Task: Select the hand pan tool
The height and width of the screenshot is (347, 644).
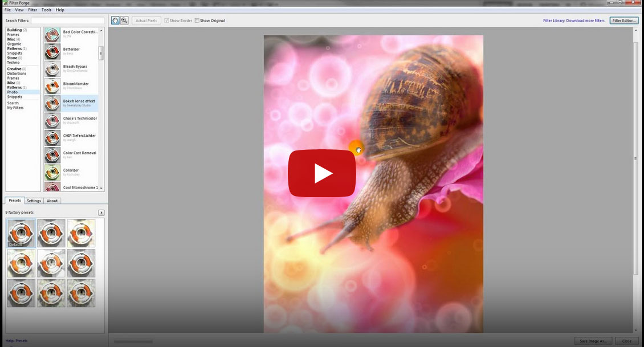Action: 115,21
